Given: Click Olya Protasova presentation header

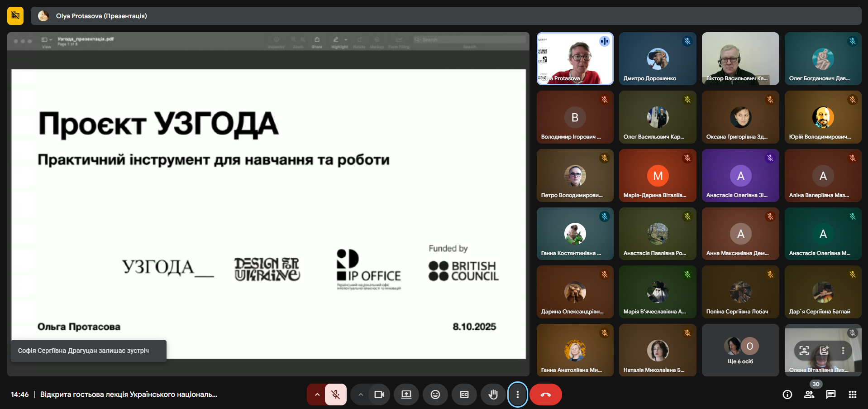Looking at the screenshot, I should point(101,16).
